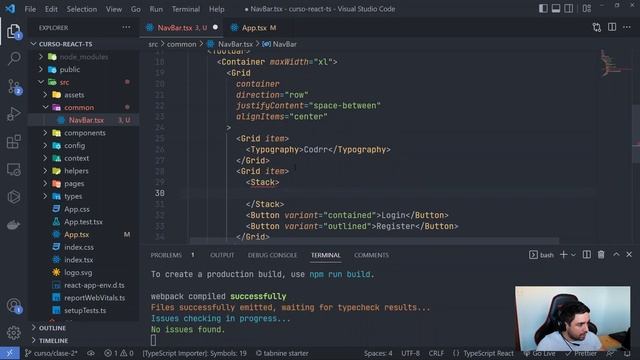Toggle panel layout icon in title bar

click(556, 9)
